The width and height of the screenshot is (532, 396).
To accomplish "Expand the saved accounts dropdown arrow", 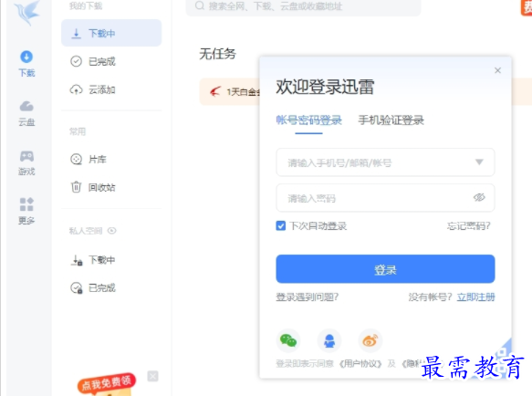I will coord(479,162).
